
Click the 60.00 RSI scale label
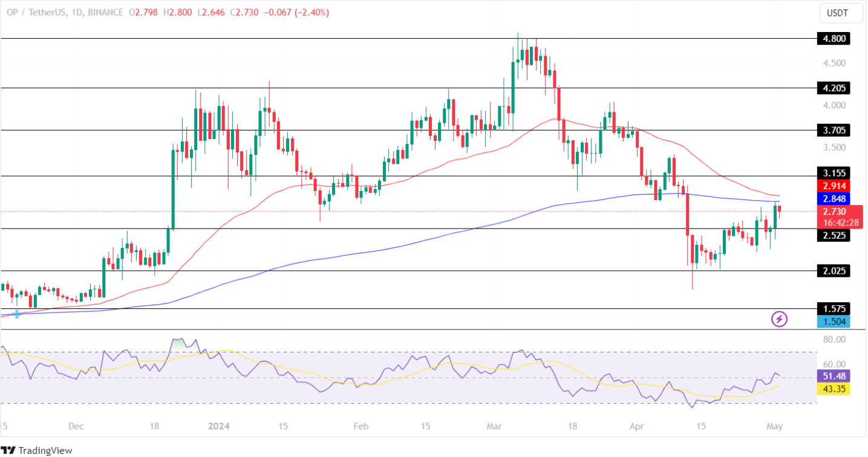pos(833,365)
